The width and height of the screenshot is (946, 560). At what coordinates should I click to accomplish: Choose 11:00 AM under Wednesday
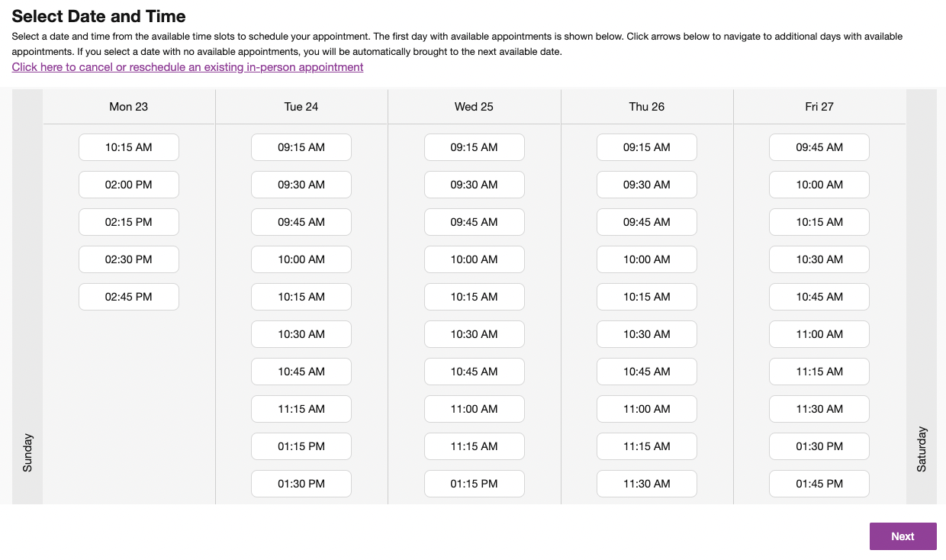click(x=475, y=409)
